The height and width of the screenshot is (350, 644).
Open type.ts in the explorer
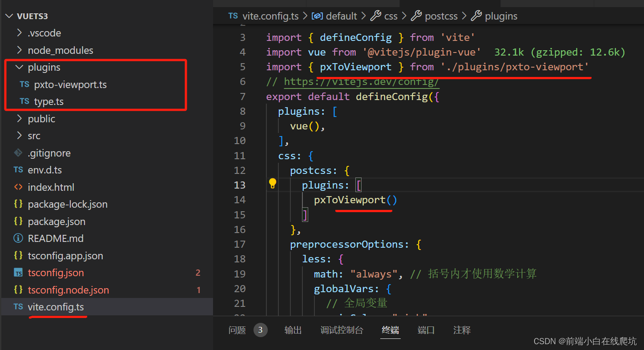coord(49,101)
